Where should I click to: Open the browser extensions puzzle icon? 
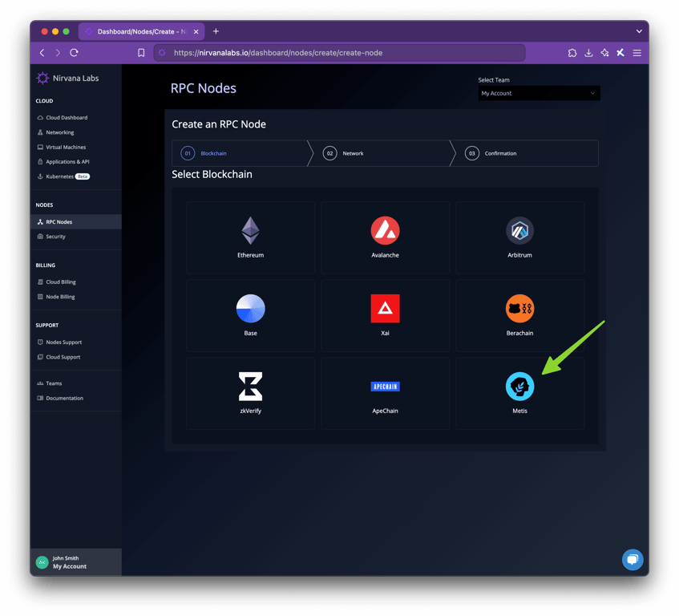coord(572,53)
